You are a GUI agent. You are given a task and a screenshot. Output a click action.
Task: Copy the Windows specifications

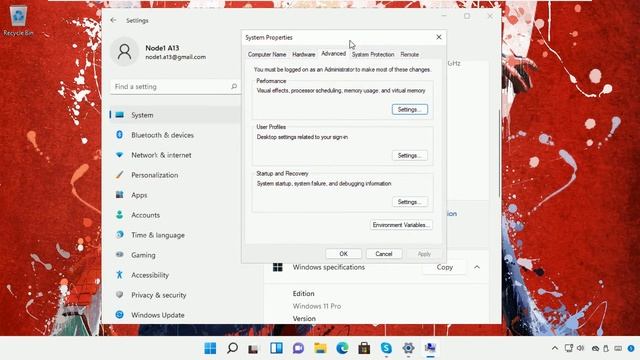[x=444, y=267]
